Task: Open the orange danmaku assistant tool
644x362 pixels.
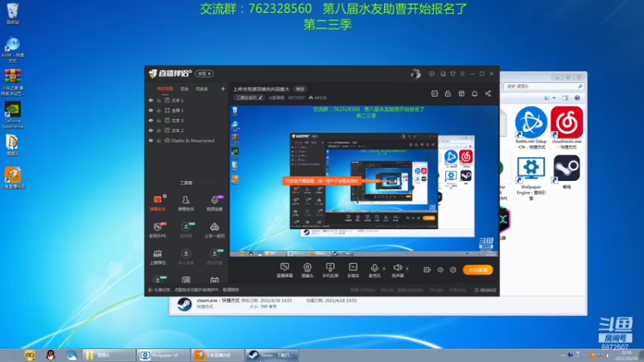Action: (158, 204)
